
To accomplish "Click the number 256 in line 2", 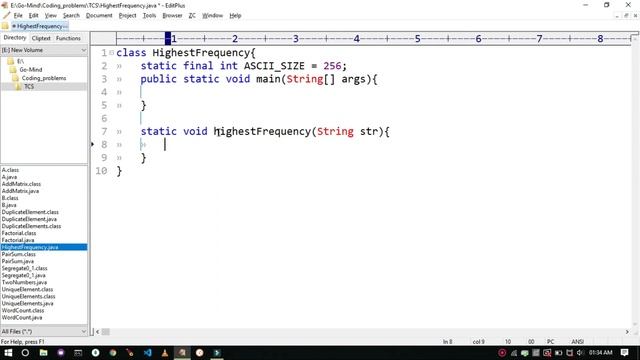I will pos(332,66).
